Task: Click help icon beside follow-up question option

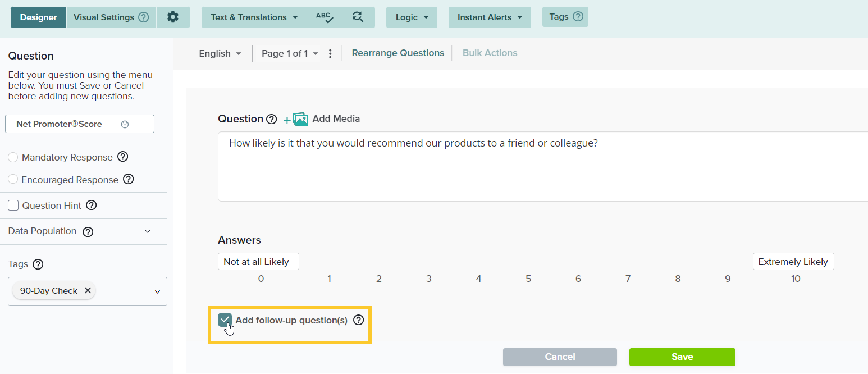Action: pyautogui.click(x=358, y=320)
